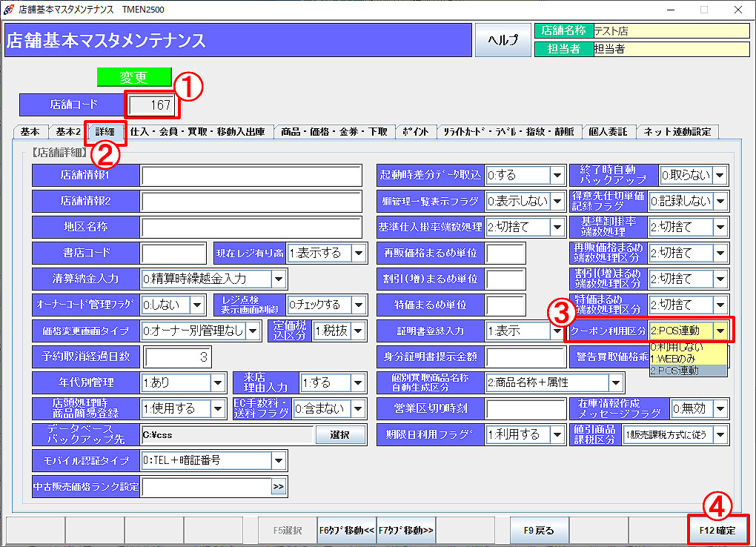Viewport: 756px width, 547px height.
Task: Click the 店舗コード input field
Action: pyautogui.click(x=152, y=105)
